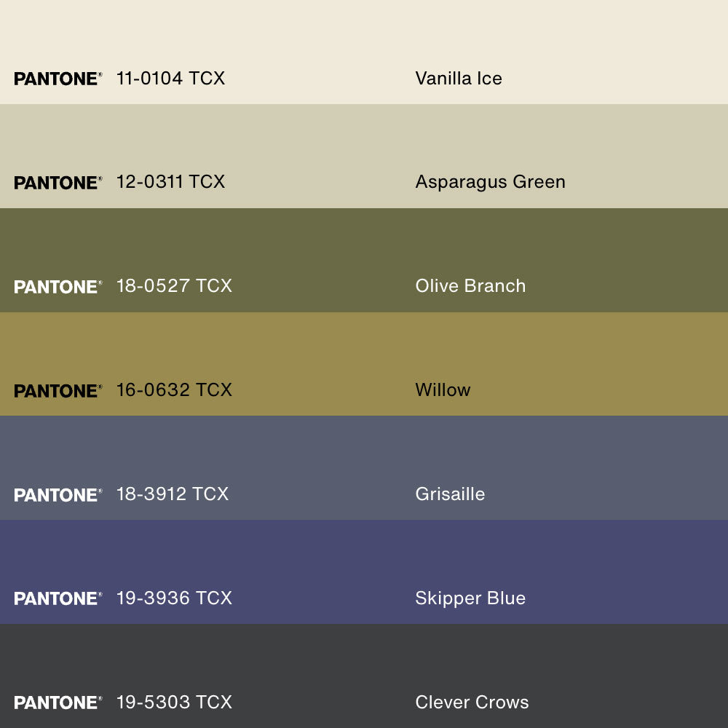Click the Skipper Blue color name
The width and height of the screenshot is (728, 728).
(470, 598)
